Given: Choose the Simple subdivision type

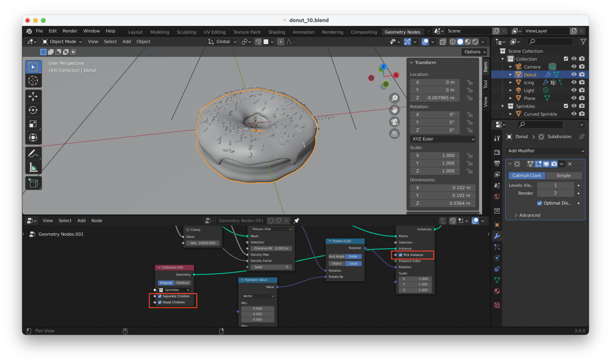Looking at the screenshot, I should (563, 176).
